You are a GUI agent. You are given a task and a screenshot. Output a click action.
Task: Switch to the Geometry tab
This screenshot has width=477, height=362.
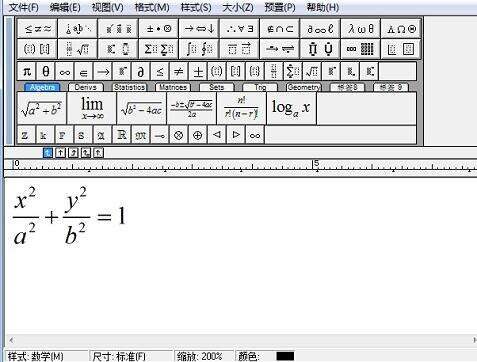coord(303,87)
